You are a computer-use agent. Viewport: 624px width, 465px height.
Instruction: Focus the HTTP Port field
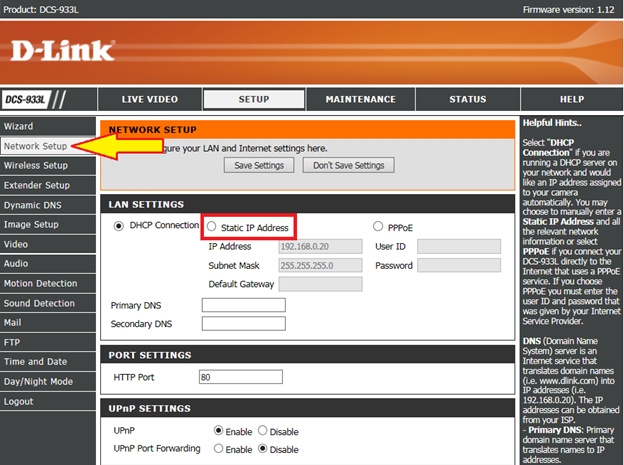pos(243,379)
